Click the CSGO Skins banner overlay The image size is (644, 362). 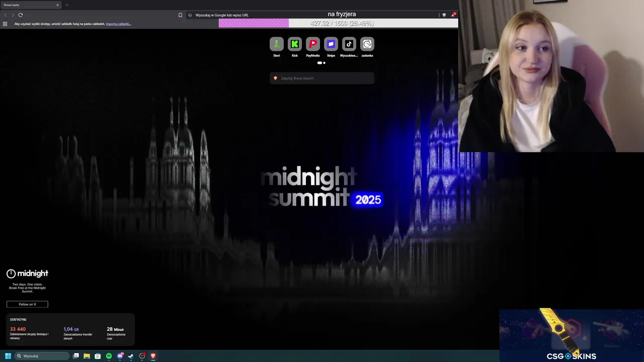[572, 335]
